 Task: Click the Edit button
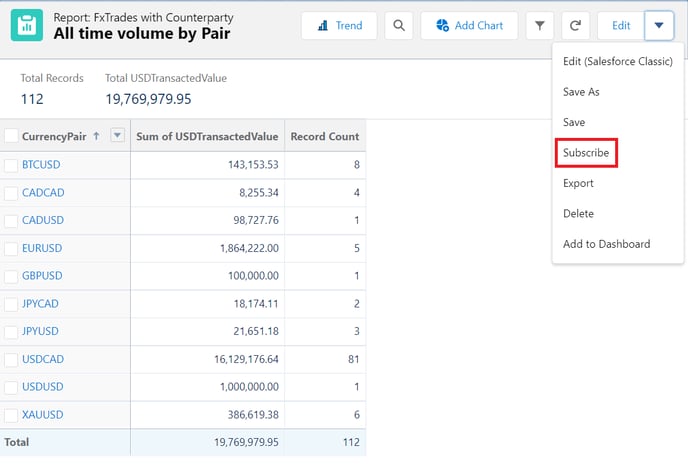(x=621, y=26)
